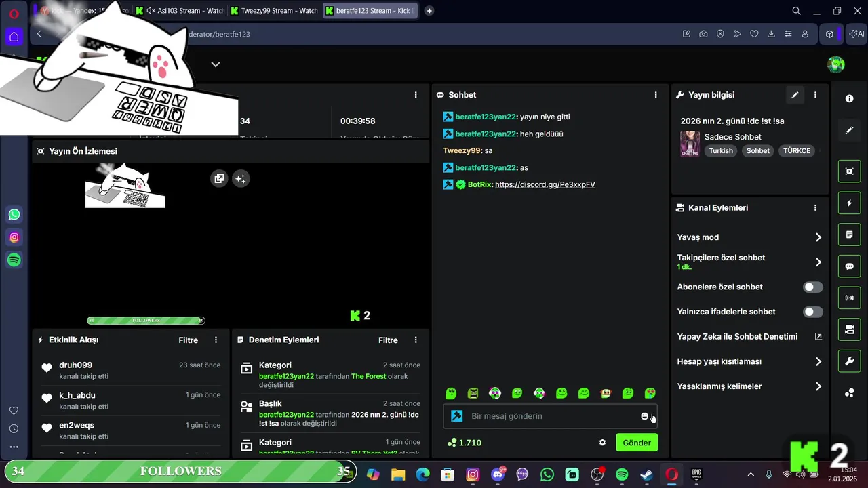This screenshot has height=488, width=868.
Task: Click the broadcast signal icon in right rail
Action: click(x=850, y=298)
